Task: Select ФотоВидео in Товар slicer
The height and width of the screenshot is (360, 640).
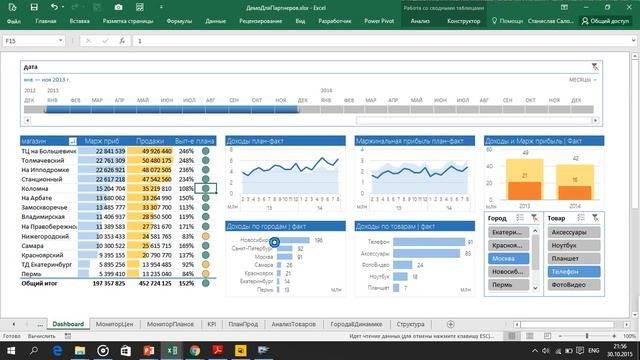Action: [x=574, y=284]
